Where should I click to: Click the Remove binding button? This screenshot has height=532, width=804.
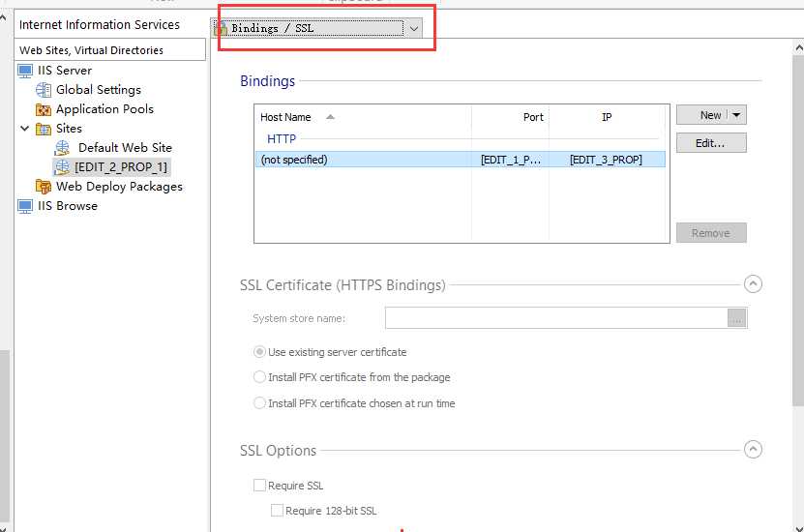(711, 233)
